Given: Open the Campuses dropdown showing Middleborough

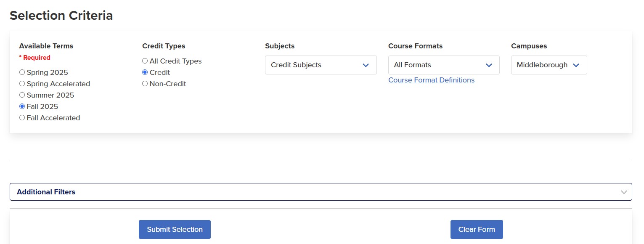Looking at the screenshot, I should click(x=549, y=65).
